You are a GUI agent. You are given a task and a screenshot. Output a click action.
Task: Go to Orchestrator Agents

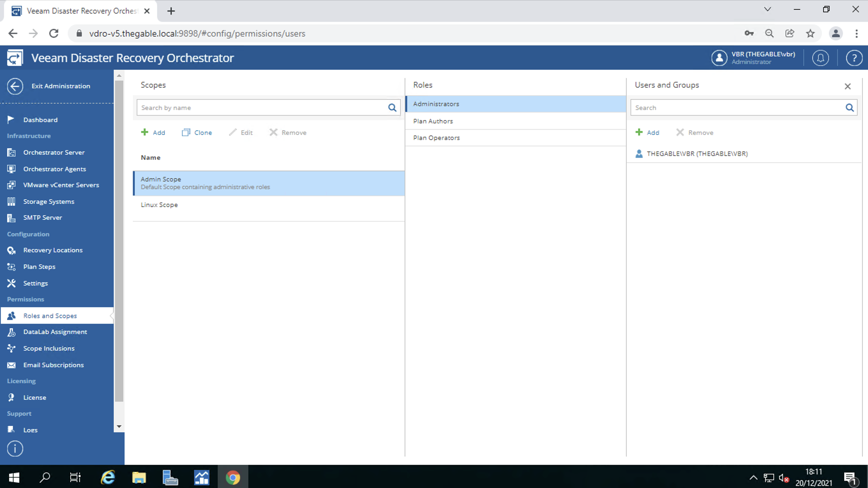tap(54, 169)
